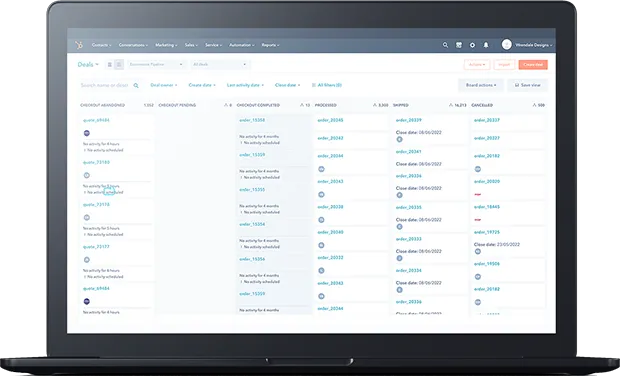Click the HubSpot sprocket logo
This screenshot has height=376, width=620.
coord(79,45)
